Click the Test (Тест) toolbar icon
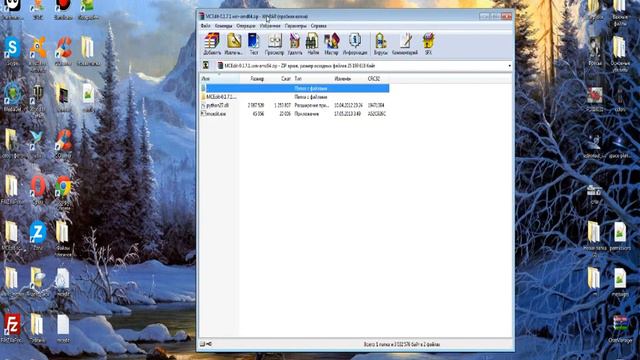The width and height of the screenshot is (640, 360). pyautogui.click(x=254, y=44)
